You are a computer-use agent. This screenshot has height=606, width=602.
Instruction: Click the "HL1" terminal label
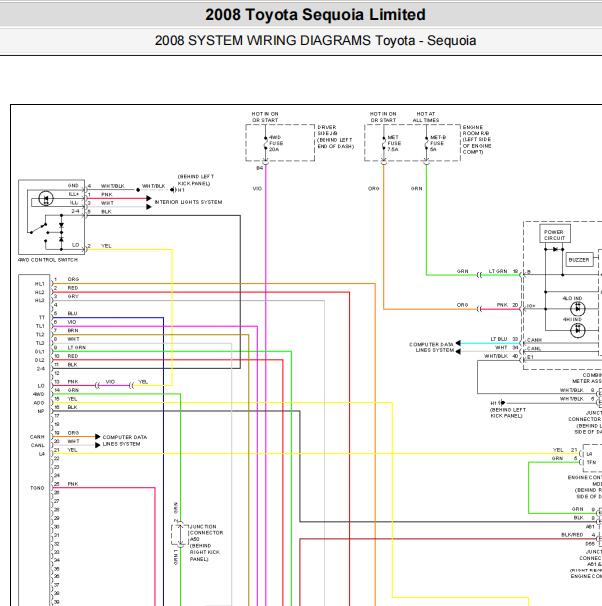coord(39,284)
